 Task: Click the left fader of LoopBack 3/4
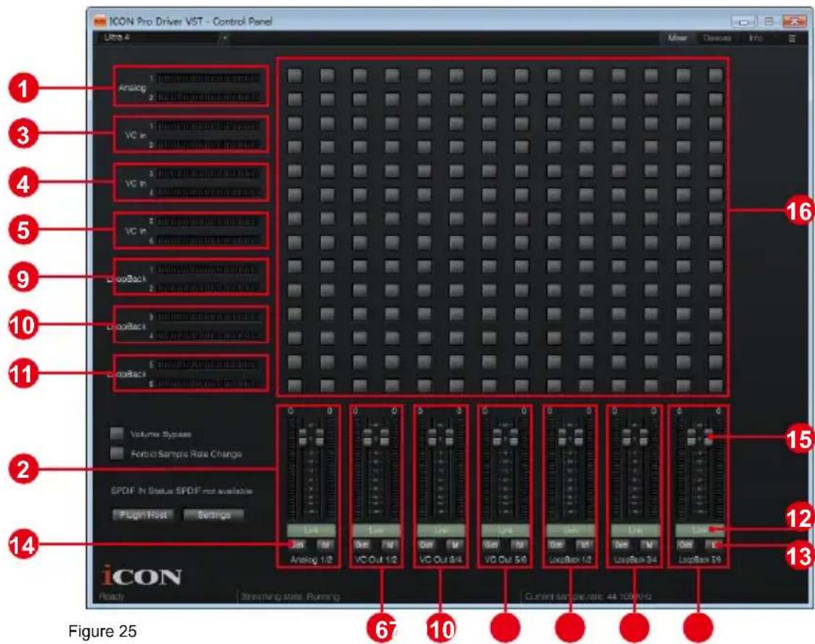(x=627, y=437)
